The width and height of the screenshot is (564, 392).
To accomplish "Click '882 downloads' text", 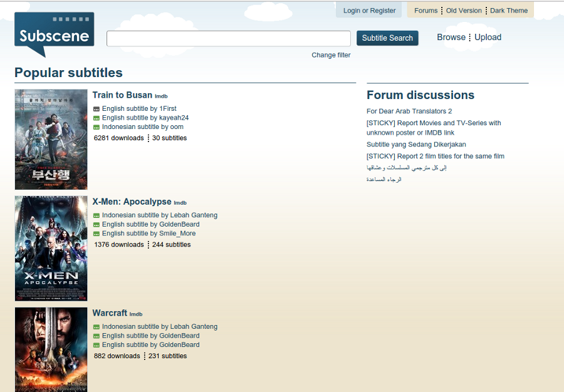I will coord(117,356).
